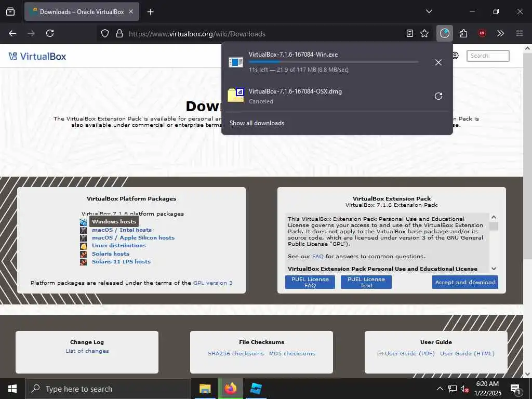
Task: Open the Windows Start menu
Action: (12, 389)
